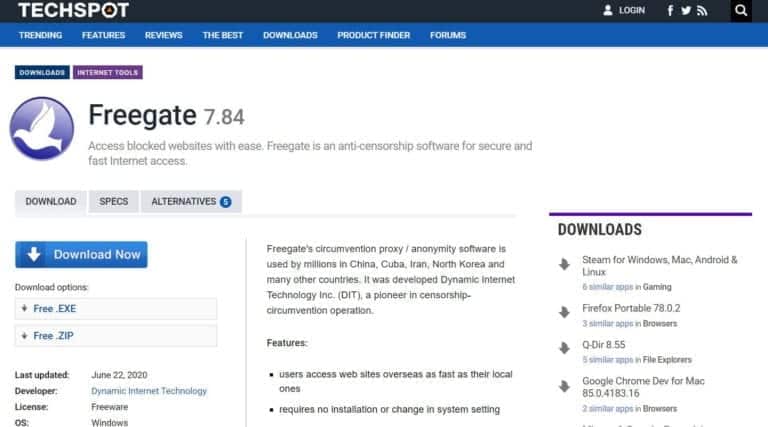Open the Alternatives tab

(x=191, y=201)
